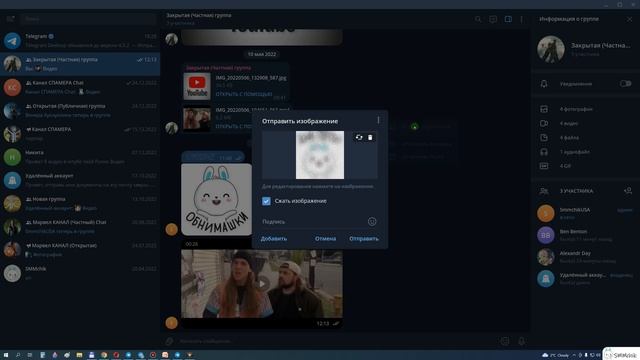640x360 pixels.
Task: Open the 'Удалённый аккаунт' chat
Action: [80, 180]
